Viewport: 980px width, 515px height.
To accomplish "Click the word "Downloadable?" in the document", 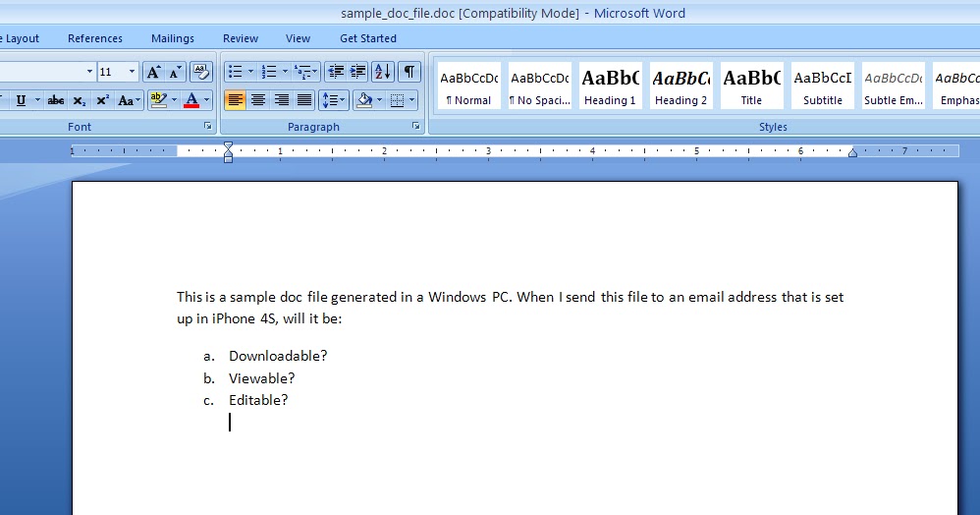I will 278,356.
